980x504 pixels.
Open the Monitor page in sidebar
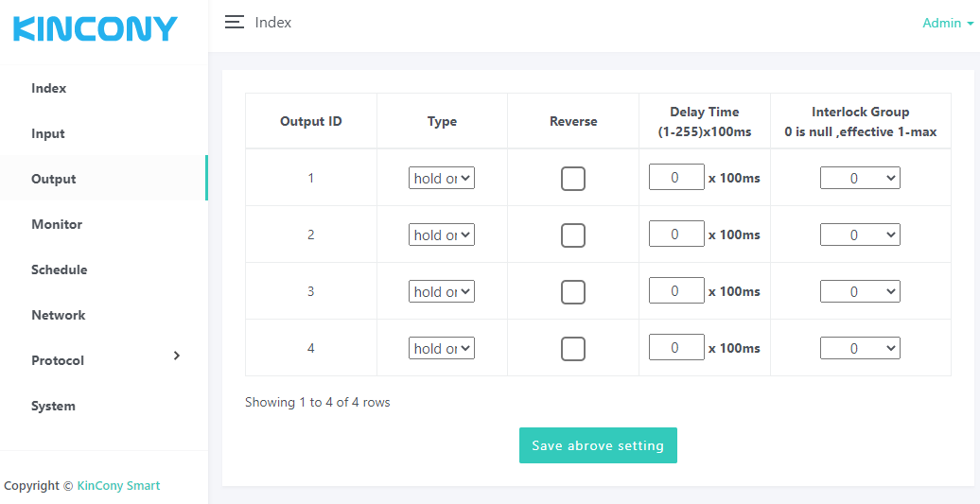(57, 224)
